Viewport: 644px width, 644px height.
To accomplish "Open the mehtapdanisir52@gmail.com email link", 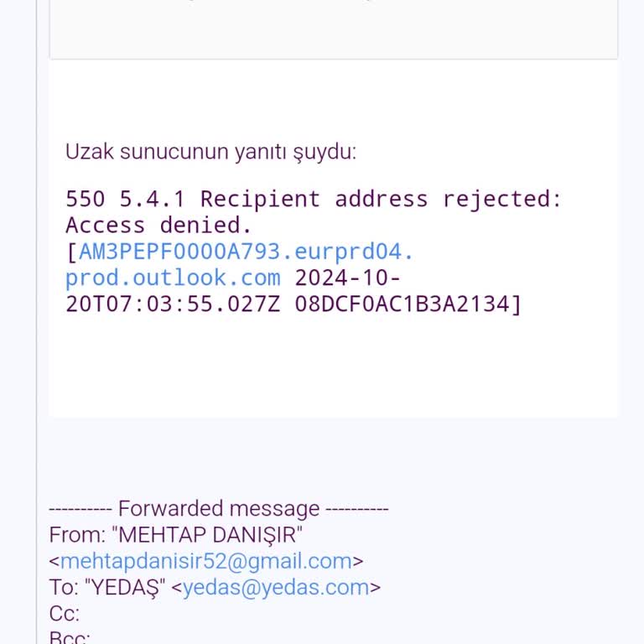I will tap(205, 561).
